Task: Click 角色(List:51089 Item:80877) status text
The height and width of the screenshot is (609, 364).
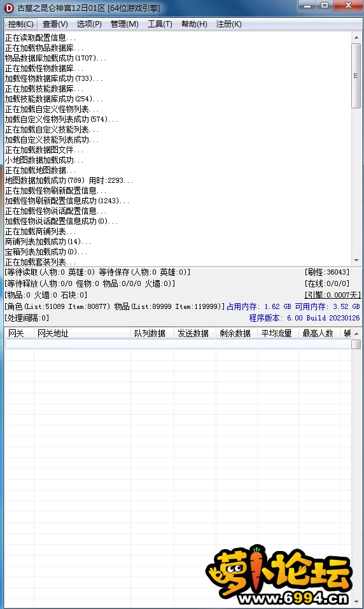Action: [x=57, y=307]
